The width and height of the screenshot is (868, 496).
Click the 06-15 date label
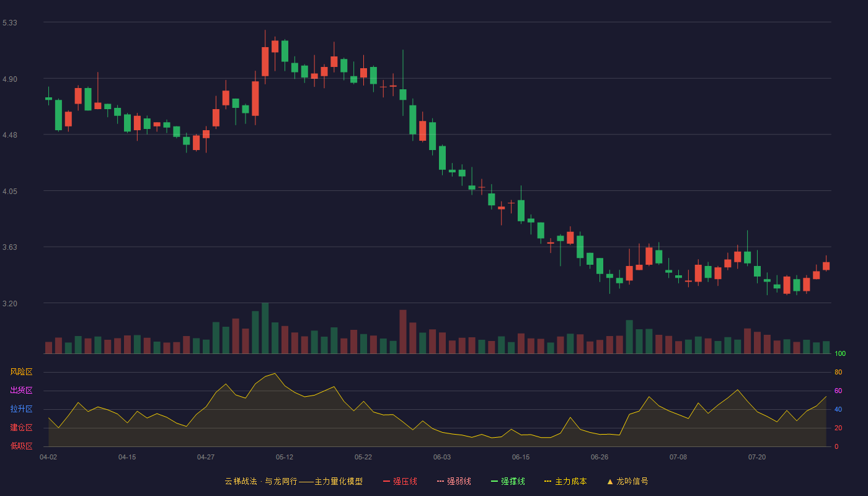(521, 457)
